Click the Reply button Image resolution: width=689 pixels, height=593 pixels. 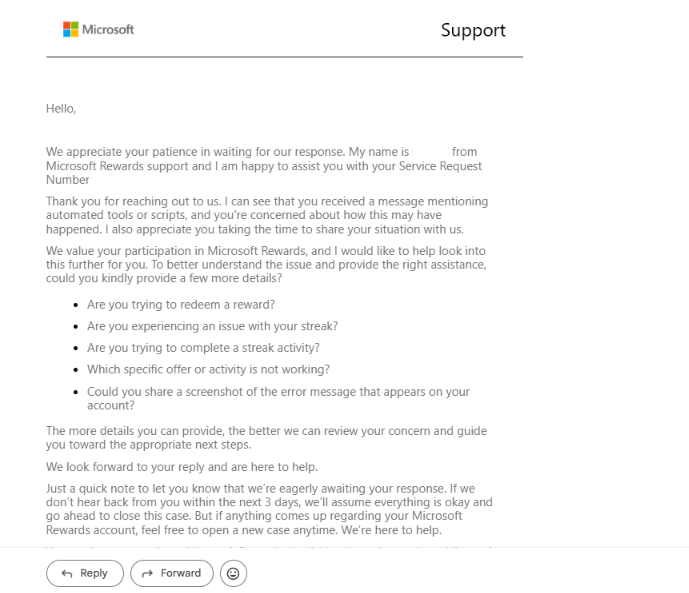[85, 573]
